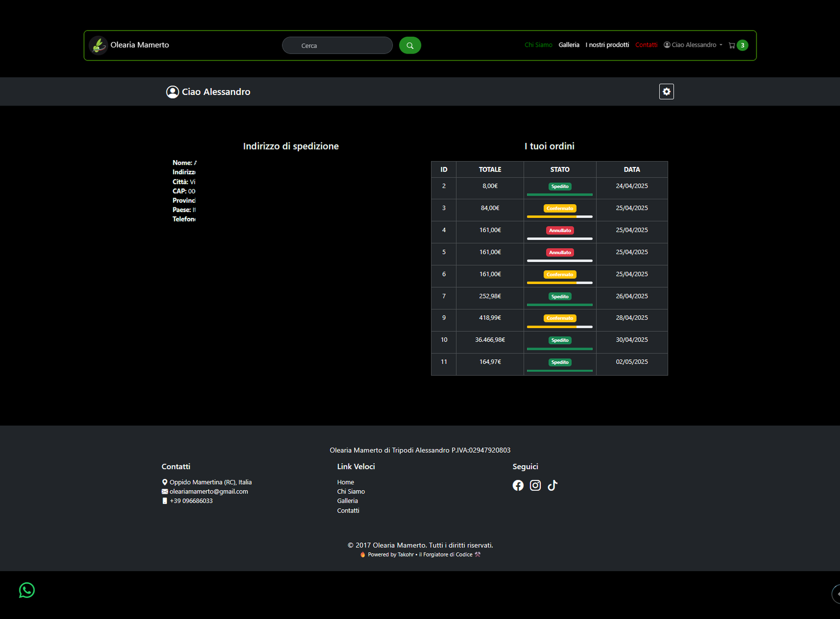The image size is (840, 619).
Task: Open the shopping cart icon
Action: coord(732,45)
